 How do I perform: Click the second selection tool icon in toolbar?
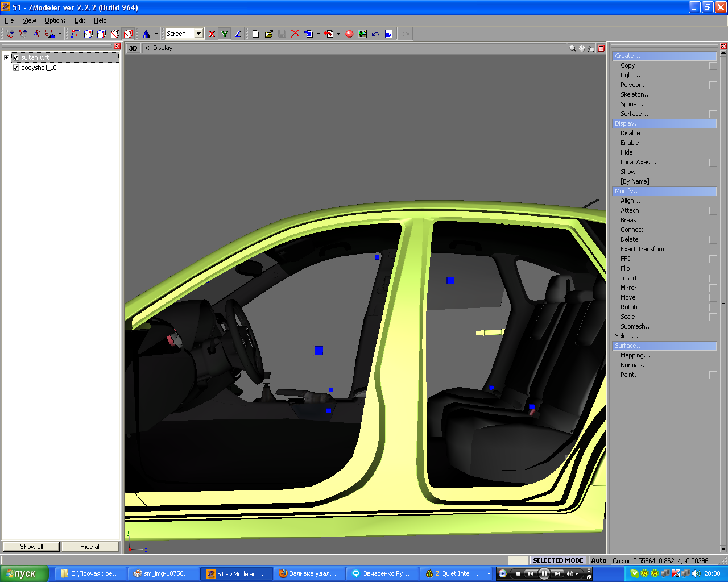pyautogui.click(x=23, y=34)
